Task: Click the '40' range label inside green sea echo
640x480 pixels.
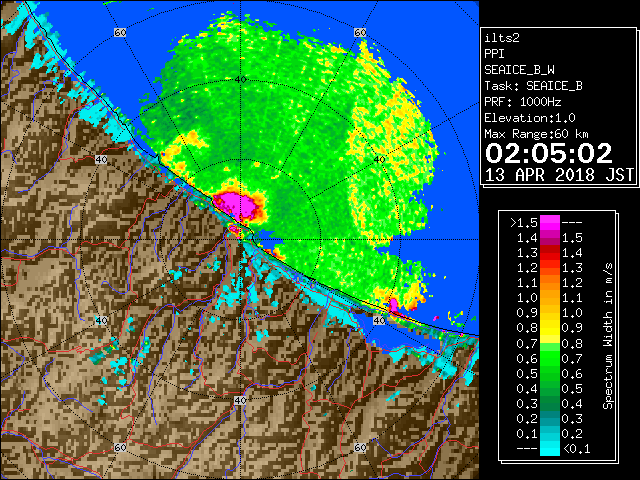Action: pos(240,79)
